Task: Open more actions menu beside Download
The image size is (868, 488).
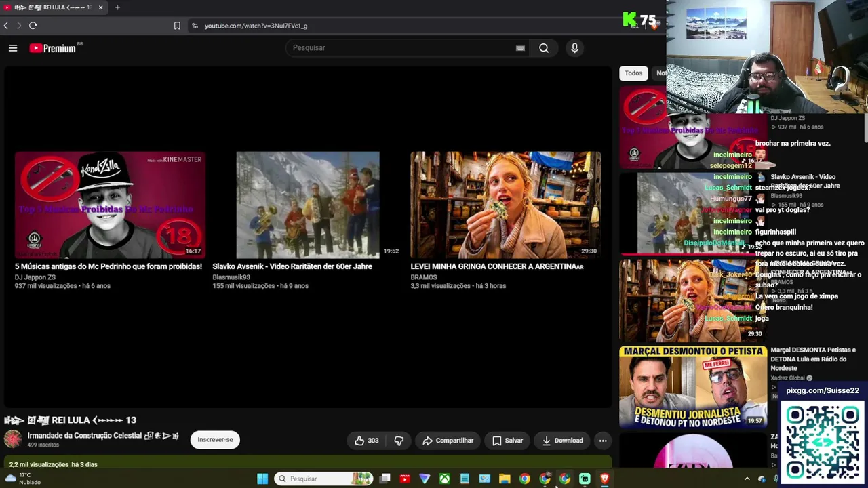Action: (603, 441)
